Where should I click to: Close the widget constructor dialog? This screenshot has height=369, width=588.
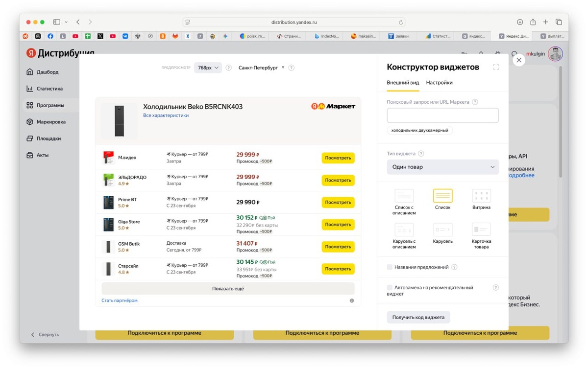518,60
